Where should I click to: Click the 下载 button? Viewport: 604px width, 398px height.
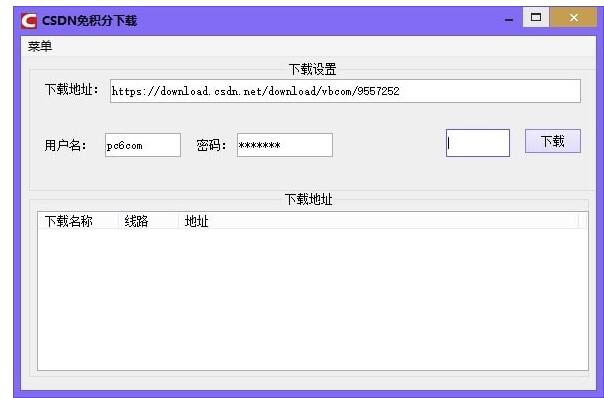tap(553, 141)
